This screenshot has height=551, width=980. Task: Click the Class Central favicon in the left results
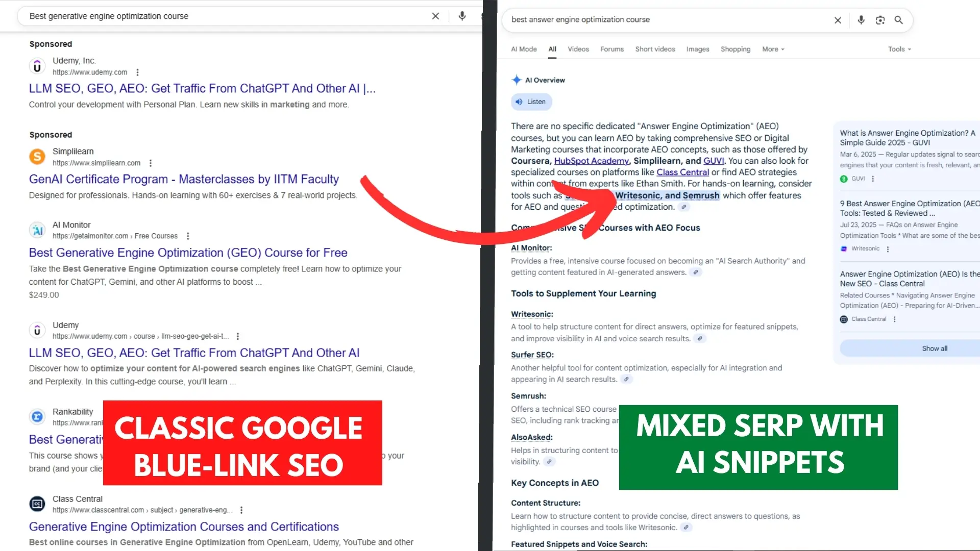(x=37, y=504)
